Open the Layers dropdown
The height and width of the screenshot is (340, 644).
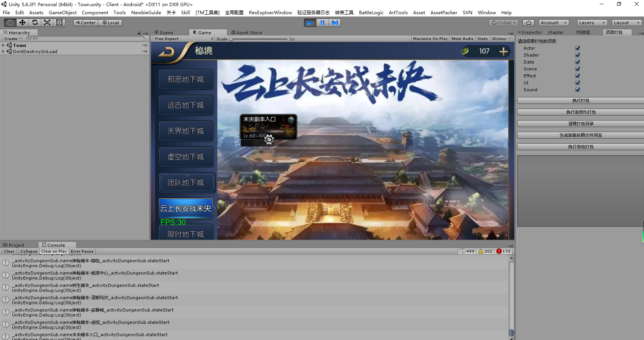[x=592, y=23]
